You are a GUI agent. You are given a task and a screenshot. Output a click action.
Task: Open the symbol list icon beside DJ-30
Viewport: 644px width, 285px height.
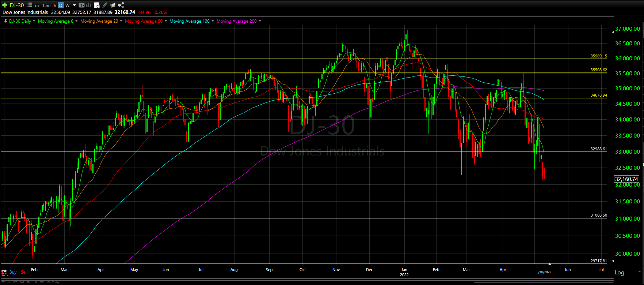click(30, 5)
